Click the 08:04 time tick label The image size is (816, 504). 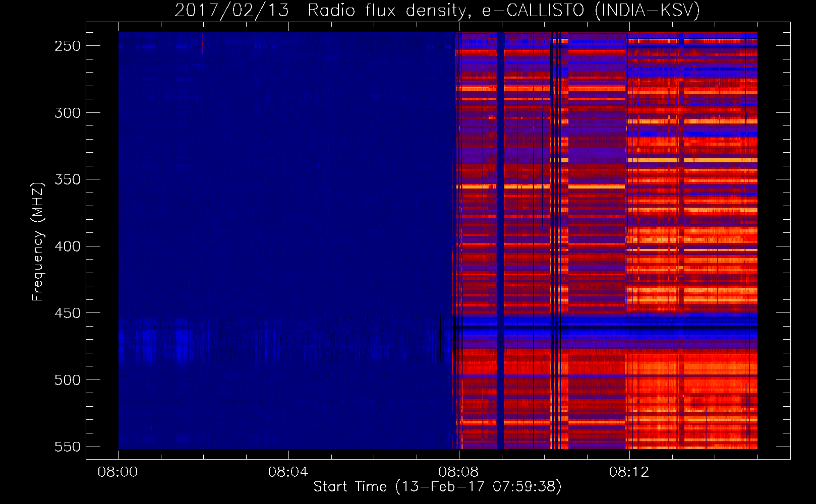pos(288,472)
